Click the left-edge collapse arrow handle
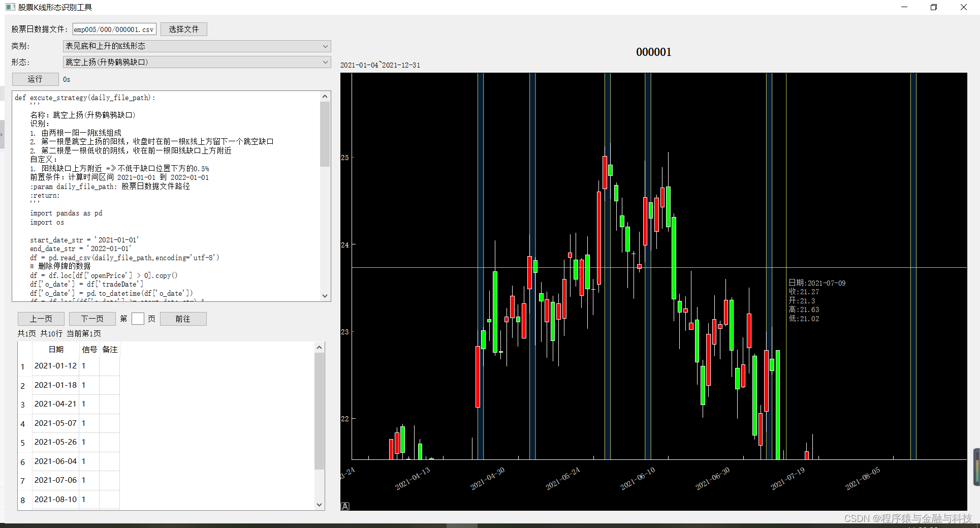Viewport: 980px width, 528px height. pyautogui.click(x=2, y=135)
